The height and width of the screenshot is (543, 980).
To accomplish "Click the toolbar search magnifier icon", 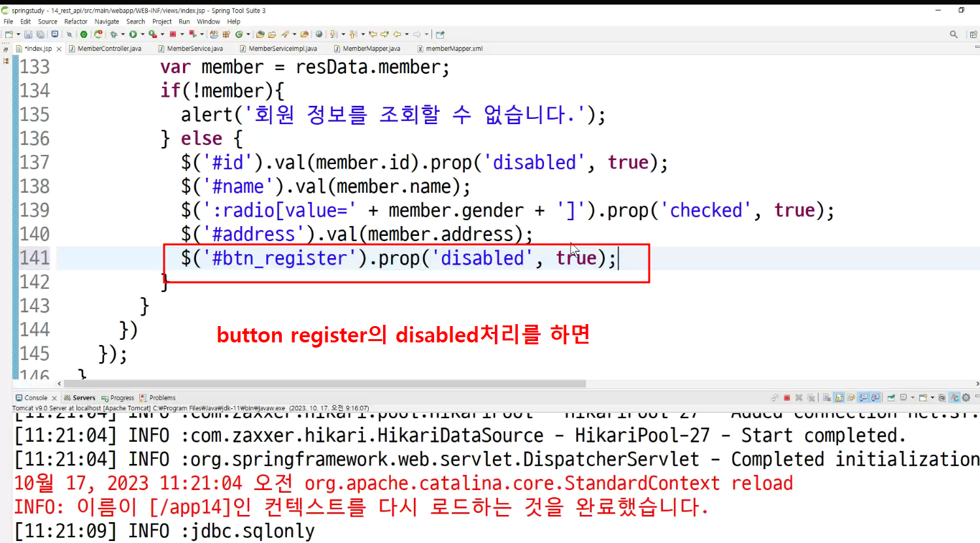I will (954, 34).
